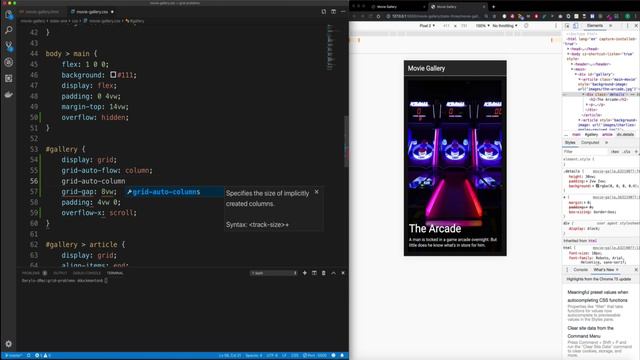Open the Explorer view in VS Code activity bar
This screenshot has height=360, width=640.
(9, 15)
